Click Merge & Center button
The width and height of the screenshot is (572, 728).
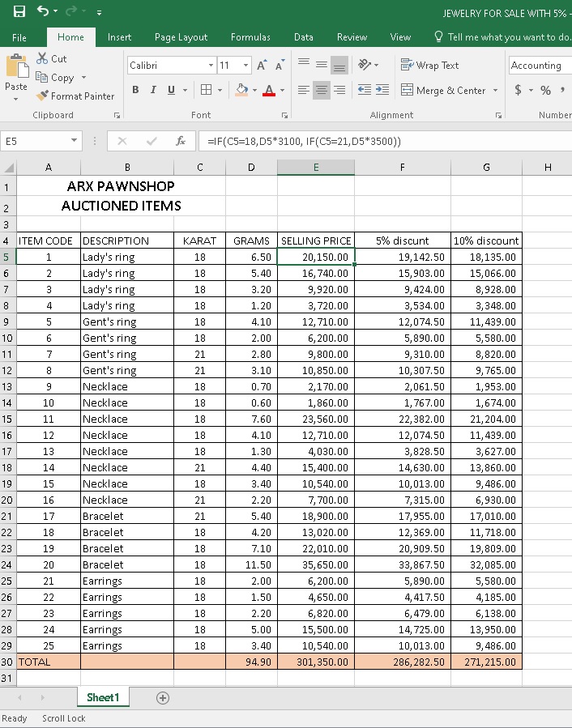443,90
